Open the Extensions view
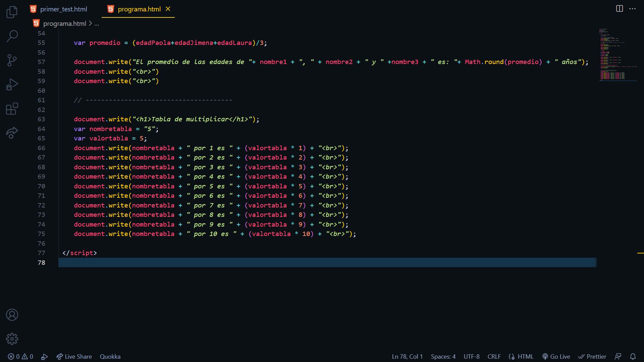 coord(12,109)
